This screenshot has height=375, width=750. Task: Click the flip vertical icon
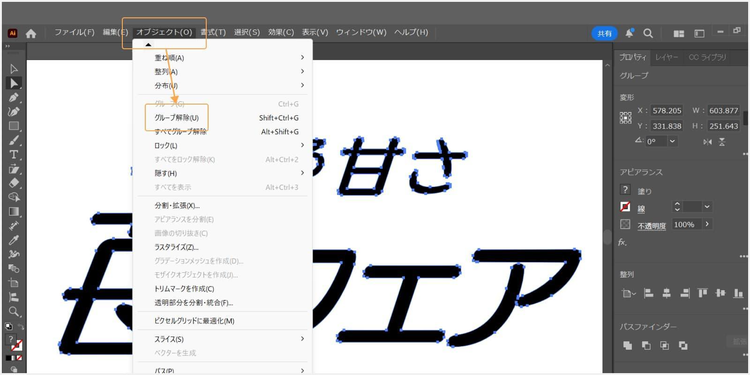(x=722, y=142)
